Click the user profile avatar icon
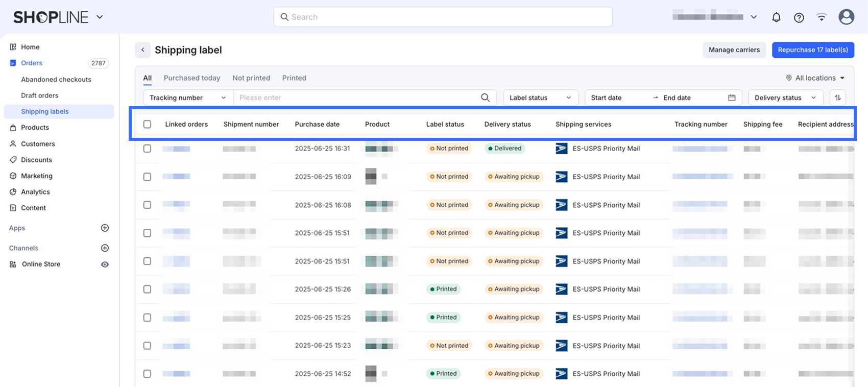This screenshot has width=868, height=387. [846, 17]
